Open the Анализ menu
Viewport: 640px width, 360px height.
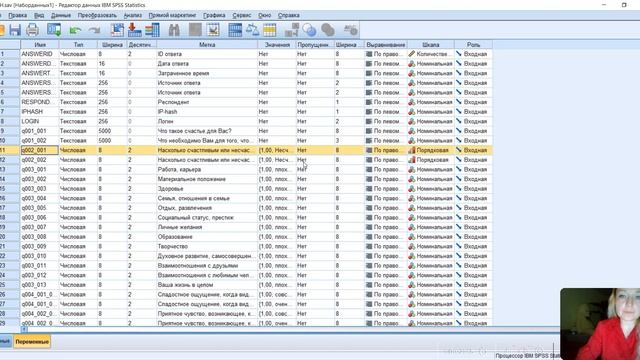(x=133, y=15)
